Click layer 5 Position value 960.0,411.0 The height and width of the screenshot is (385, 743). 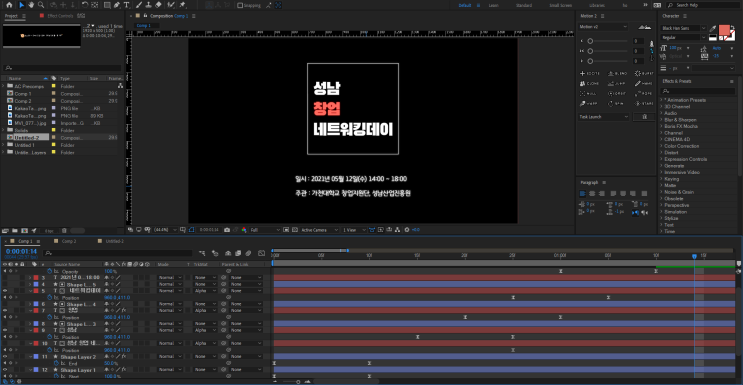pos(117,297)
